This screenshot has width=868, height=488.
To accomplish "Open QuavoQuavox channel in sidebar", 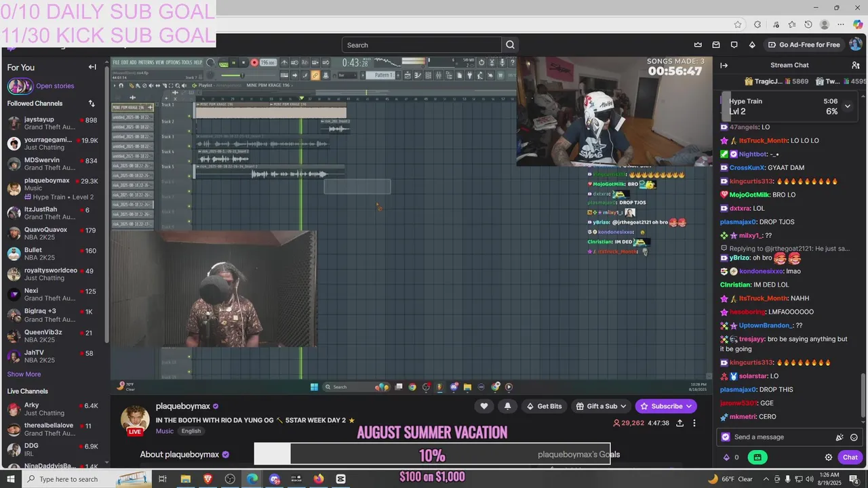I will click(x=54, y=234).
